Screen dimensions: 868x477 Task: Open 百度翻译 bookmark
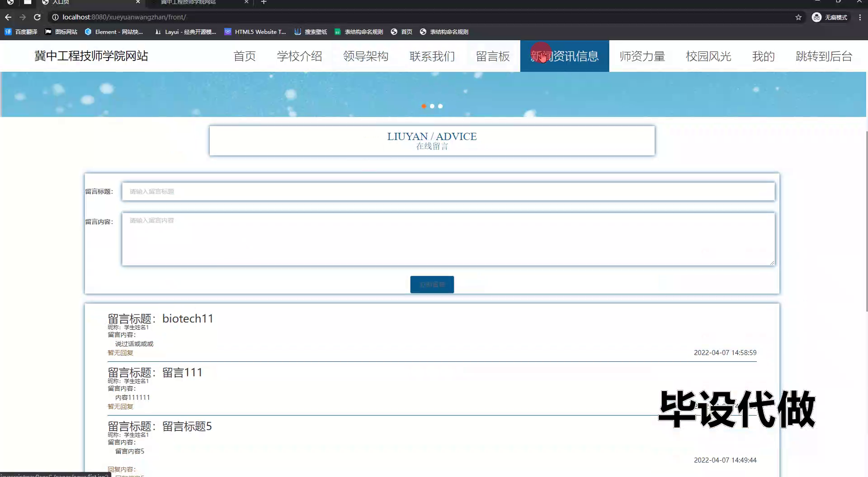pos(21,32)
